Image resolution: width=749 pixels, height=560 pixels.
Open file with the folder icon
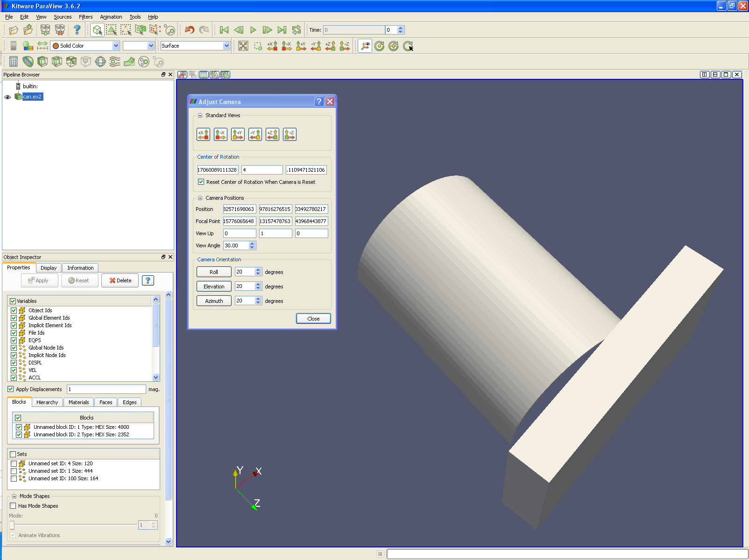coord(14,30)
